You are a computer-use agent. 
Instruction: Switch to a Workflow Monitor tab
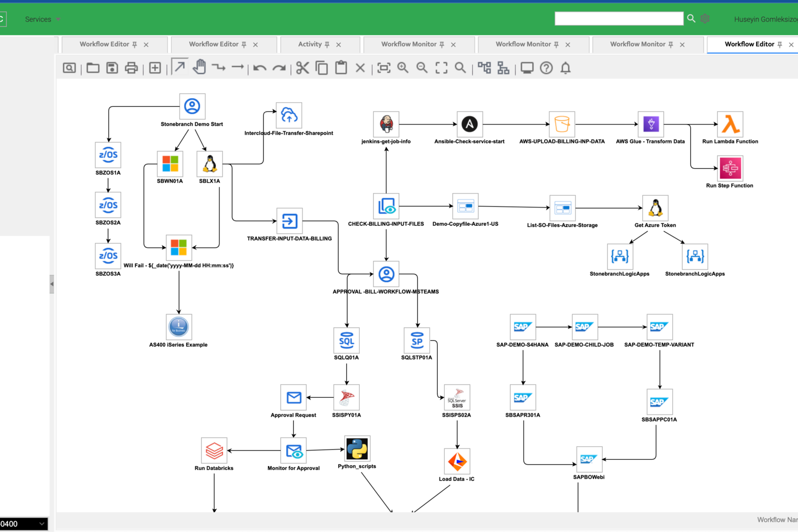tap(411, 44)
